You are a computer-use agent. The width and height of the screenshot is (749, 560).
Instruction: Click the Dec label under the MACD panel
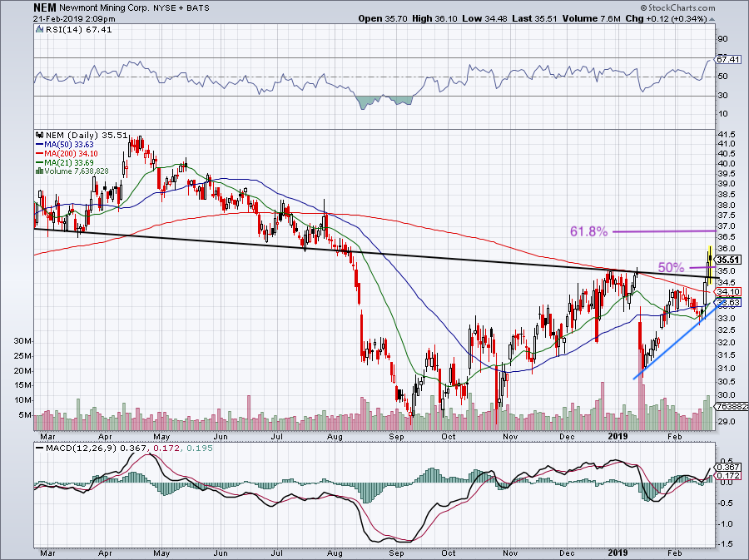click(x=567, y=553)
